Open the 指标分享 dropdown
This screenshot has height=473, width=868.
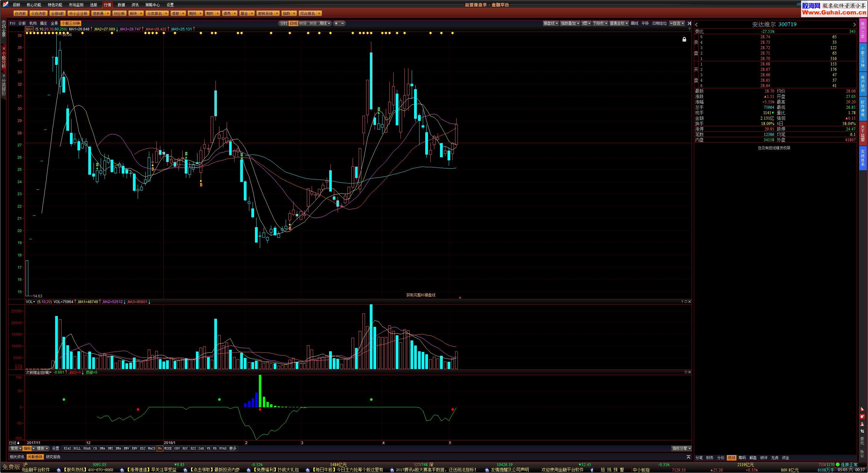tap(682, 448)
